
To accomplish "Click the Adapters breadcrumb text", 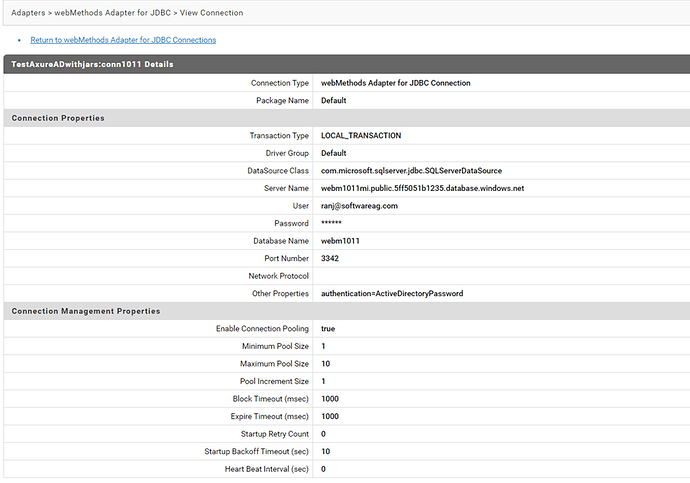I will coord(30,13).
